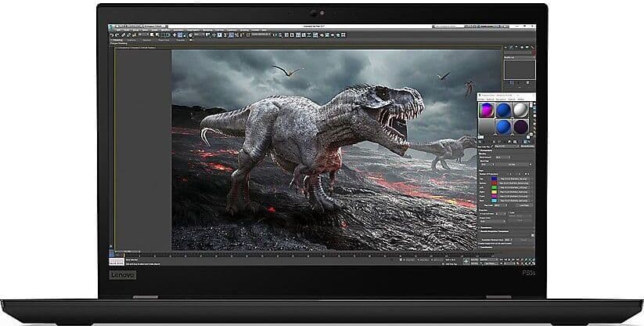Screen dimensions: 644x326
Task: Open the Select by Name tool
Action: coord(158,35)
